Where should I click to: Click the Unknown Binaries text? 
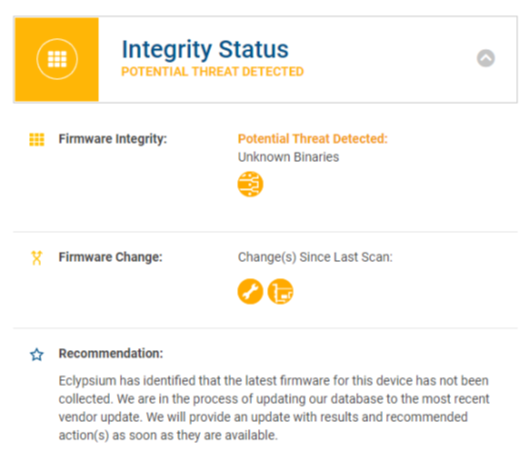pos(288,157)
